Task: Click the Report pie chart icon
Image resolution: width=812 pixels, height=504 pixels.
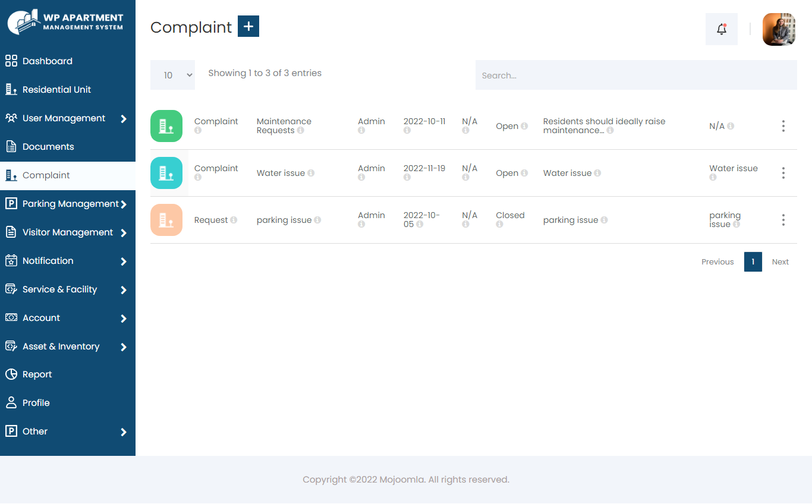Action: (11, 374)
